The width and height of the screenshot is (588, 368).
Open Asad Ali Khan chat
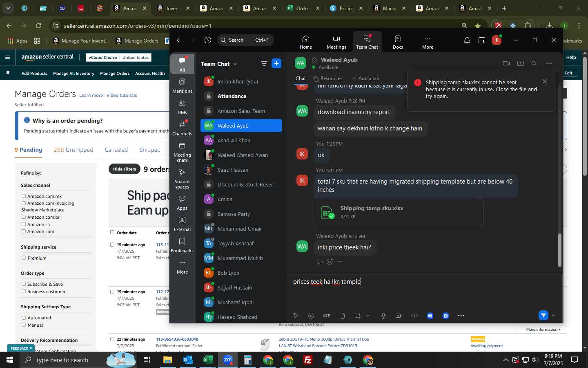coord(241,140)
